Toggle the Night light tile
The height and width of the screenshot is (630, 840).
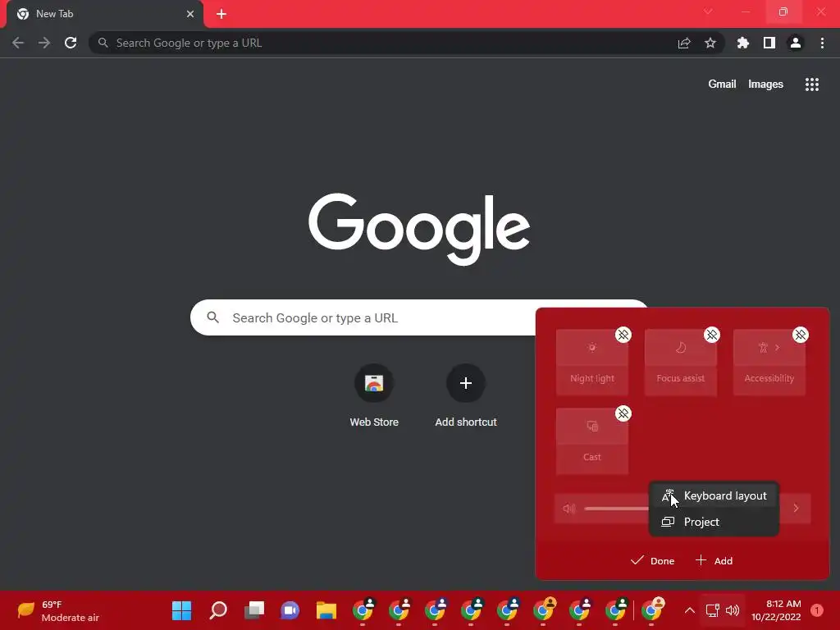[592, 363]
